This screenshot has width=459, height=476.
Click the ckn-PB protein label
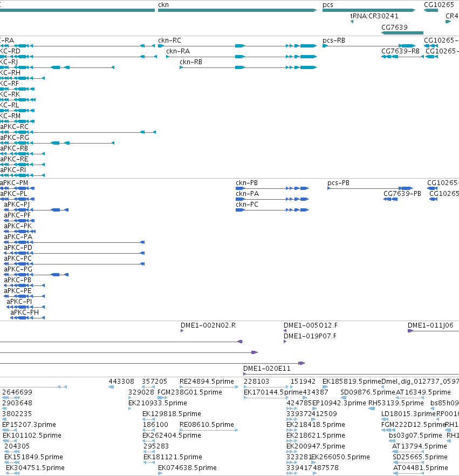tap(246, 183)
